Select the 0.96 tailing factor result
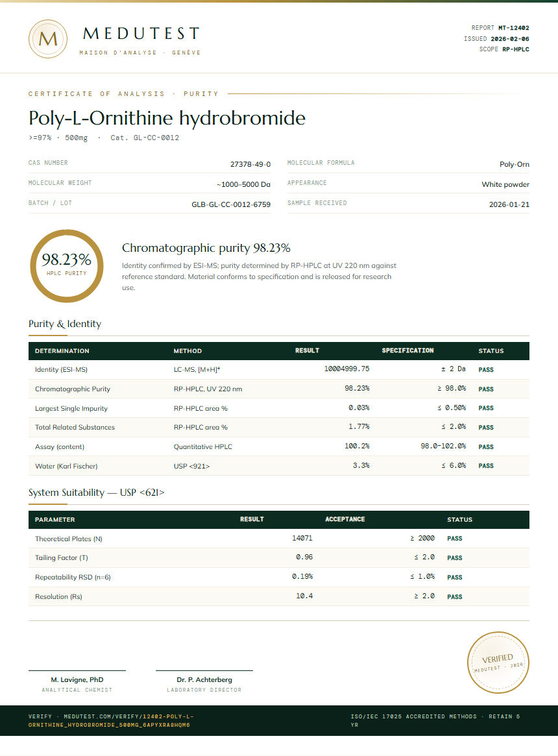558x756 pixels. click(x=304, y=557)
